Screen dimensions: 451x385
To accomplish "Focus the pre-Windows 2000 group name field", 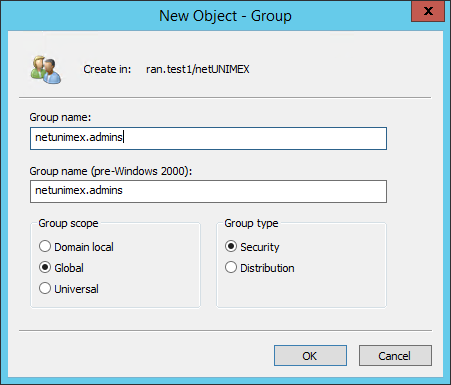I will [x=208, y=191].
